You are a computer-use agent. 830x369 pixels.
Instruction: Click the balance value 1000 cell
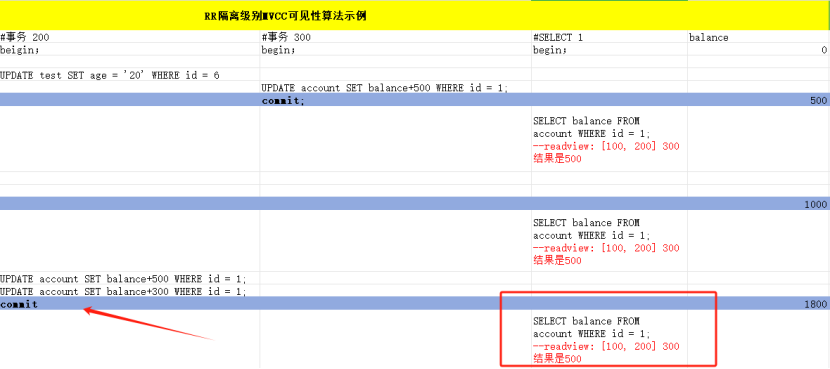pyautogui.click(x=759, y=204)
